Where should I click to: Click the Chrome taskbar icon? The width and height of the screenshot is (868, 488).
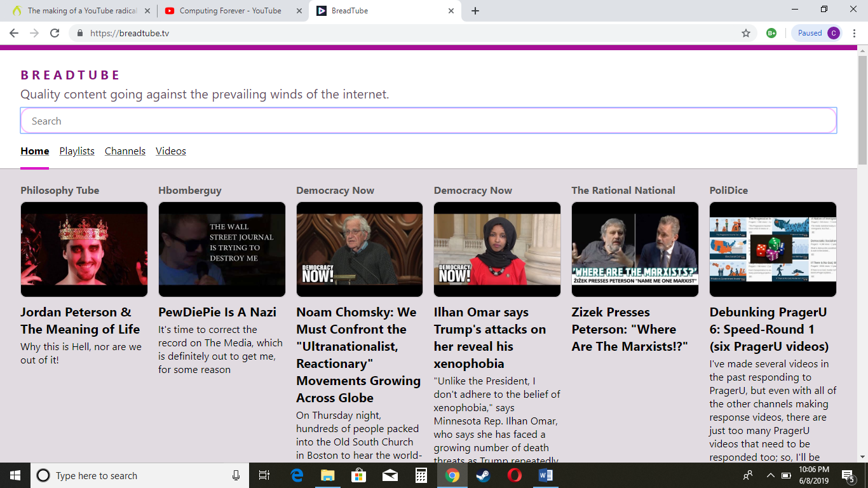[452, 475]
